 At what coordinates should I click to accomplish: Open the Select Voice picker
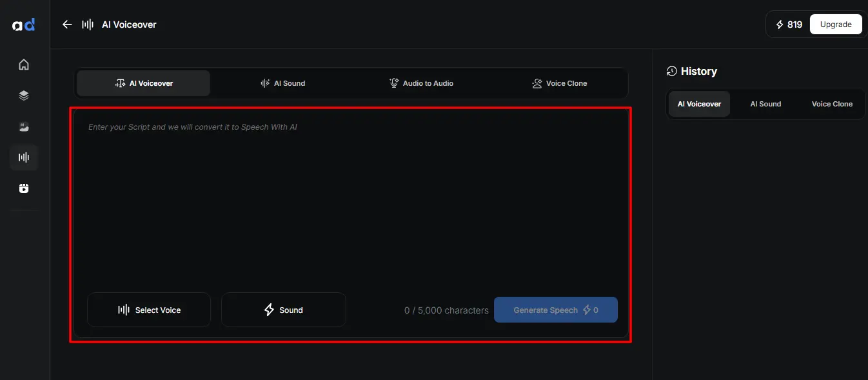149,310
